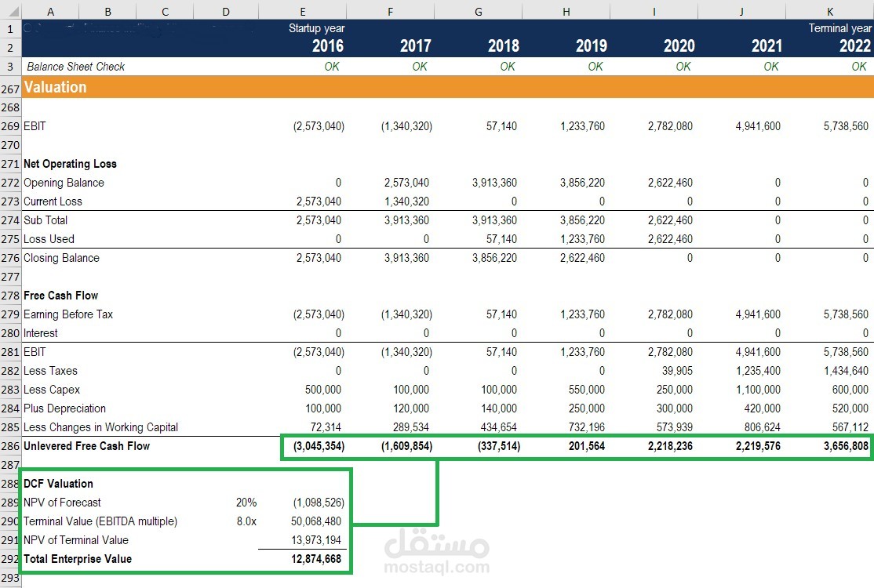874x588 pixels.
Task: Select Loss Used 2020 value 2,622,460
Action: click(670, 239)
